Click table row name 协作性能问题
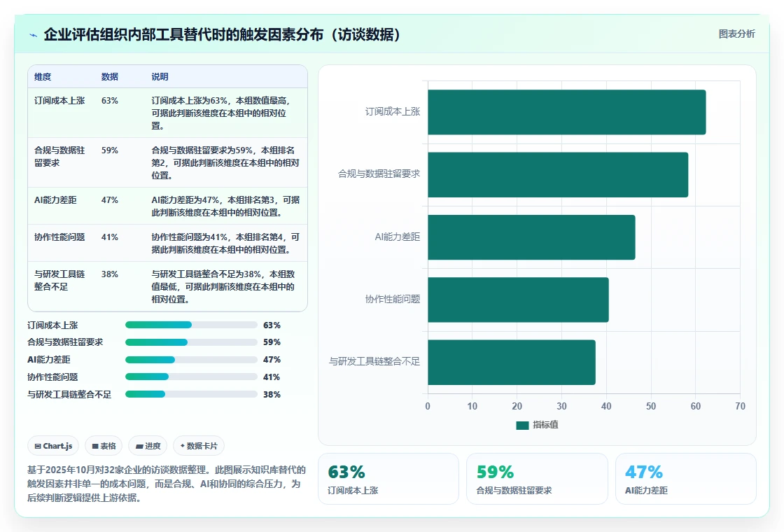The height and width of the screenshot is (532, 784). pyautogui.click(x=59, y=237)
